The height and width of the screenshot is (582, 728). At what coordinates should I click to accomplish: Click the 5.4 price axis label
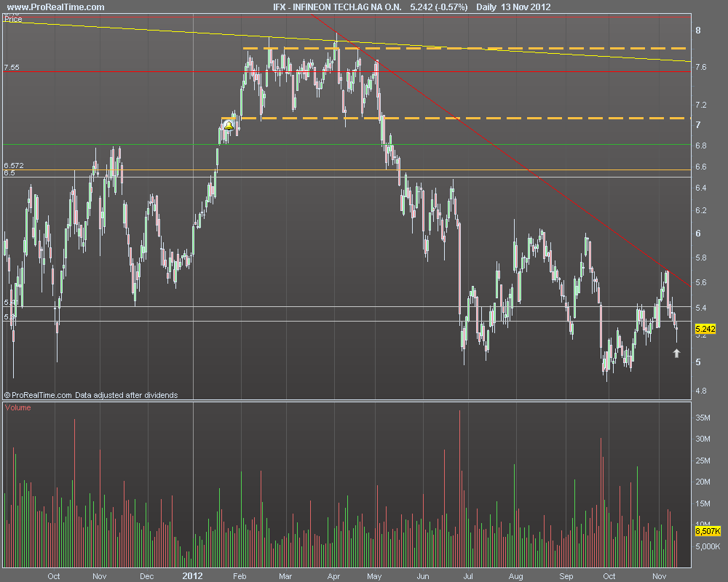pyautogui.click(x=700, y=308)
